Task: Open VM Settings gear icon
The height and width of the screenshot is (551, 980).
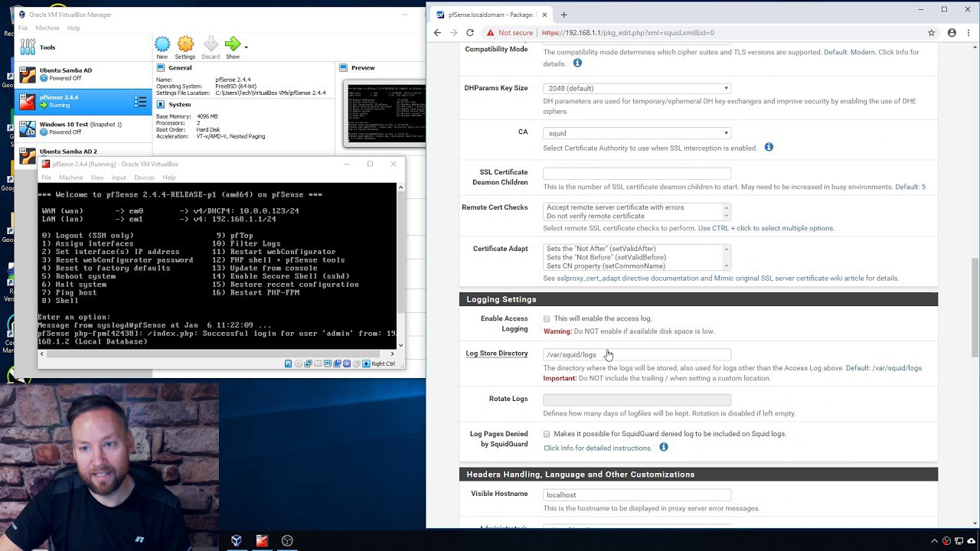Action: 185,44
